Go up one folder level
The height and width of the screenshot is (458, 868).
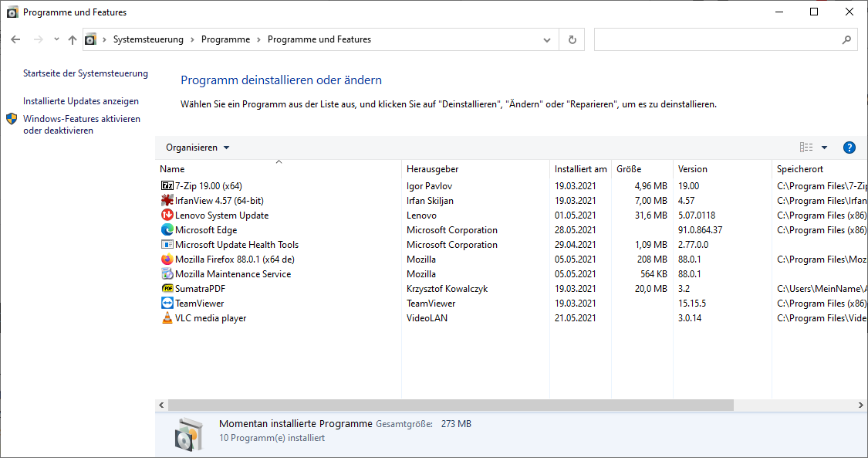[x=73, y=39]
